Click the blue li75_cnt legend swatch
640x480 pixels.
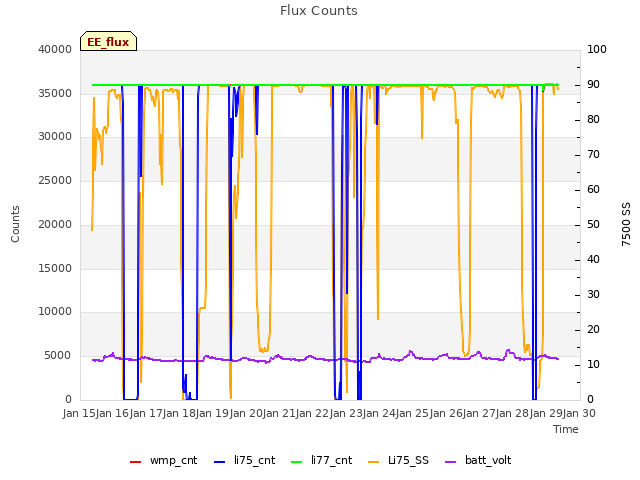click(220, 462)
